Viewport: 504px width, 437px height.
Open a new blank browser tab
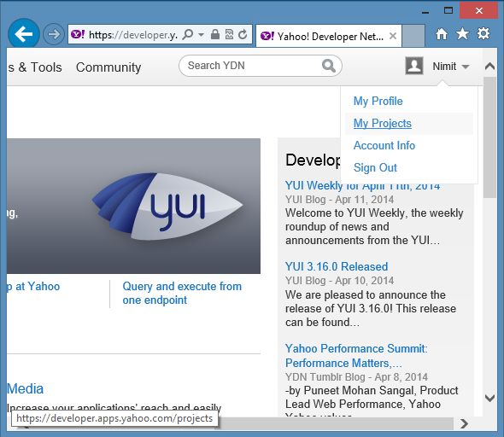click(x=413, y=35)
